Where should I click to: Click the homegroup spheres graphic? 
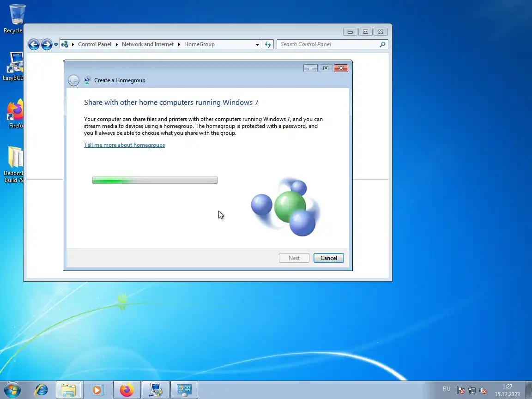coord(286,206)
